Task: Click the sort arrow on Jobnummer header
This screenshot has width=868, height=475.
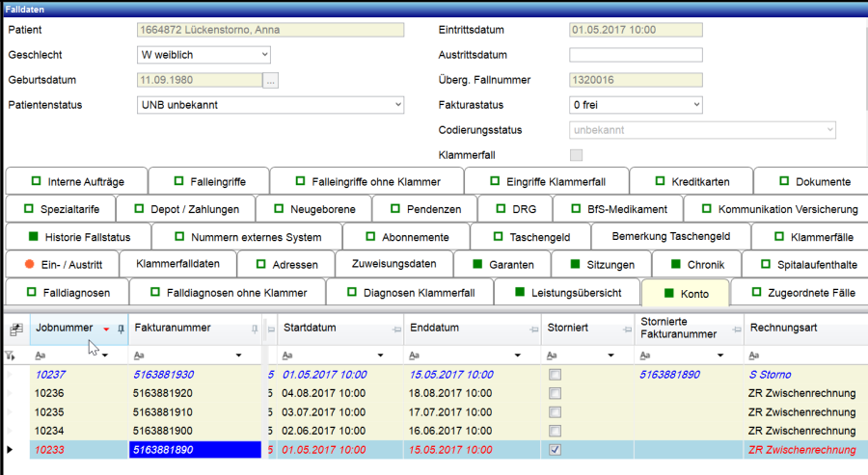Action: coord(106,330)
